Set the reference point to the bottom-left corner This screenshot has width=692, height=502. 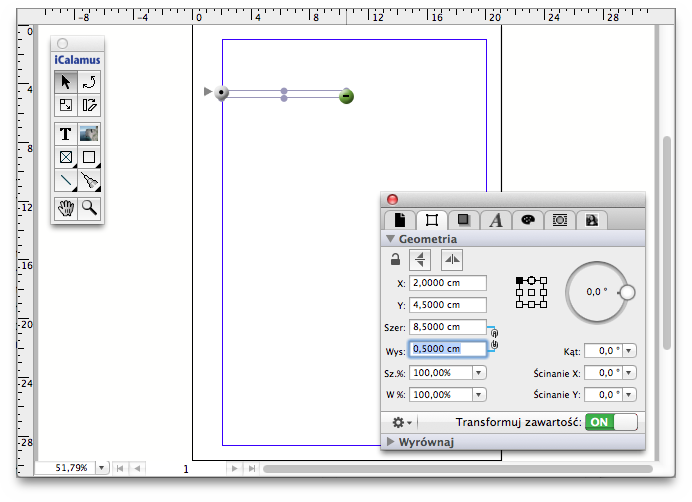pos(519,305)
